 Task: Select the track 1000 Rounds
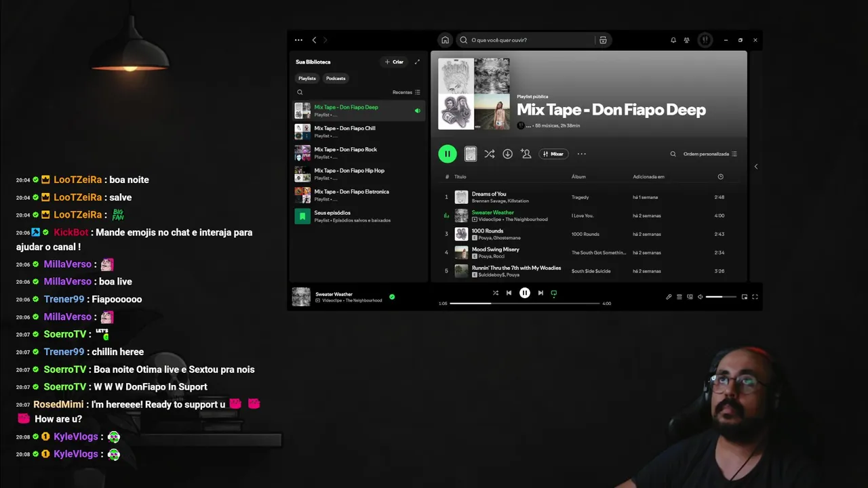pyautogui.click(x=589, y=234)
